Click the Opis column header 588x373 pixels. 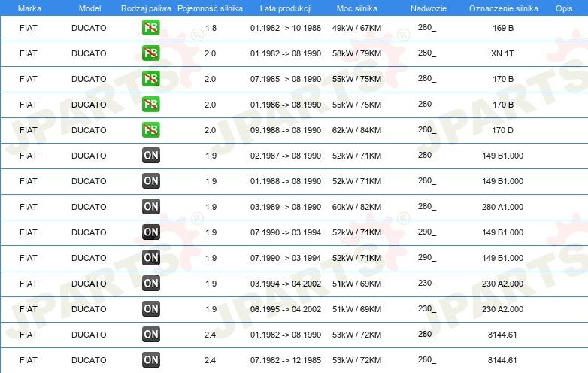(x=564, y=8)
